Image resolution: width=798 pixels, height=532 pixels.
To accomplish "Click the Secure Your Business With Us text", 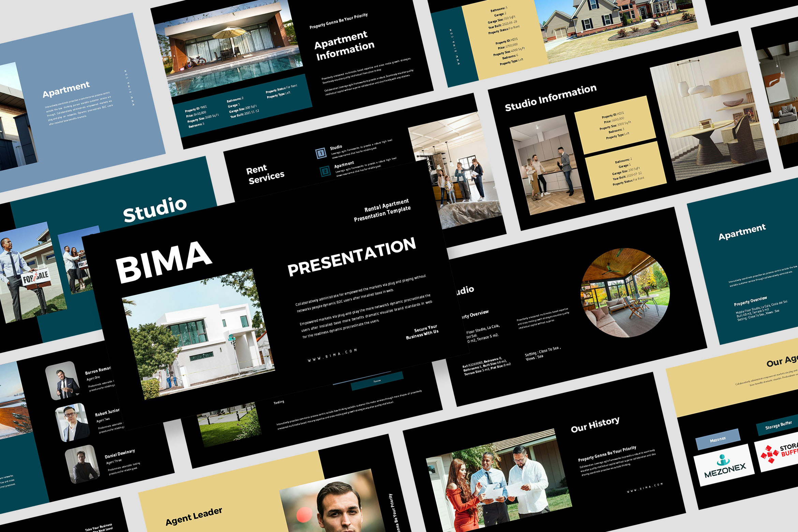I will (x=422, y=332).
